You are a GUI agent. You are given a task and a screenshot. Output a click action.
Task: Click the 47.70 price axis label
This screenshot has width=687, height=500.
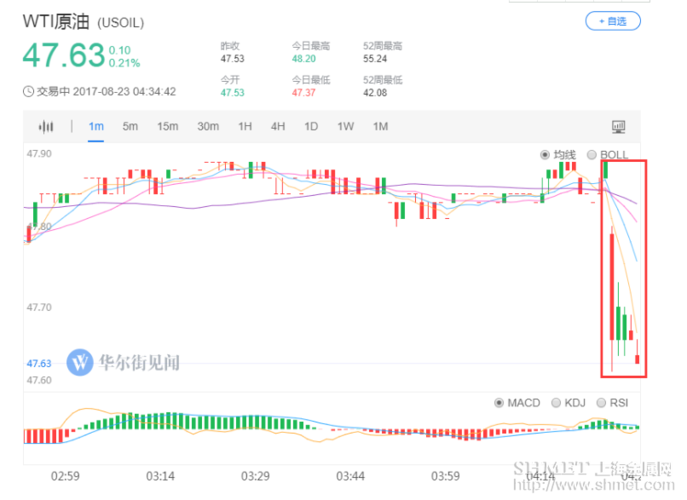click(x=39, y=307)
